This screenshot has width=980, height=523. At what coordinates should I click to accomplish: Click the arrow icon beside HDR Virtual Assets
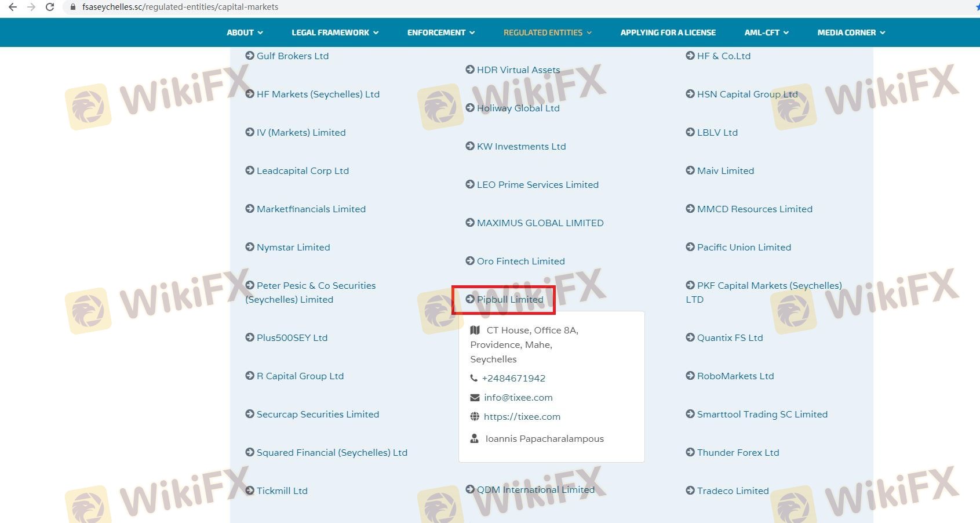[470, 70]
